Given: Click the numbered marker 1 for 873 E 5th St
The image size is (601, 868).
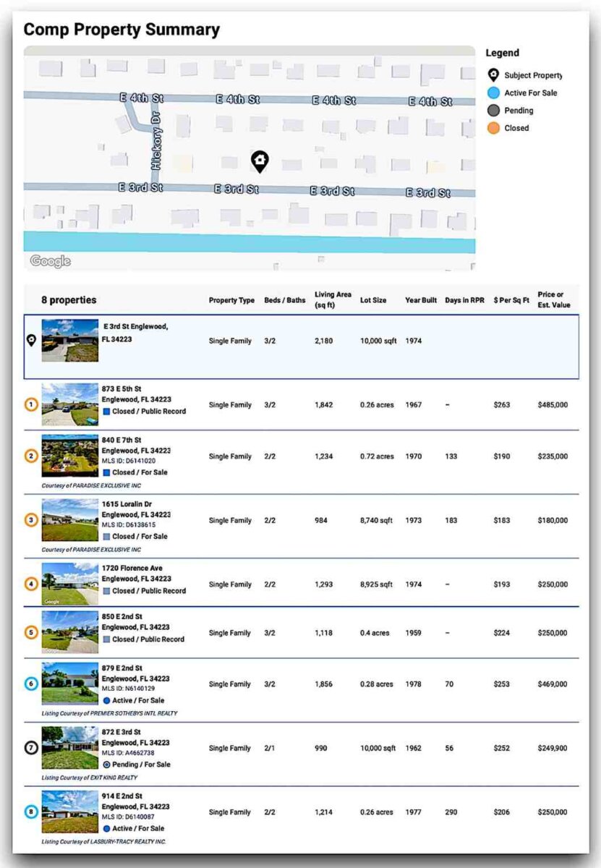Looking at the screenshot, I should coord(31,405).
